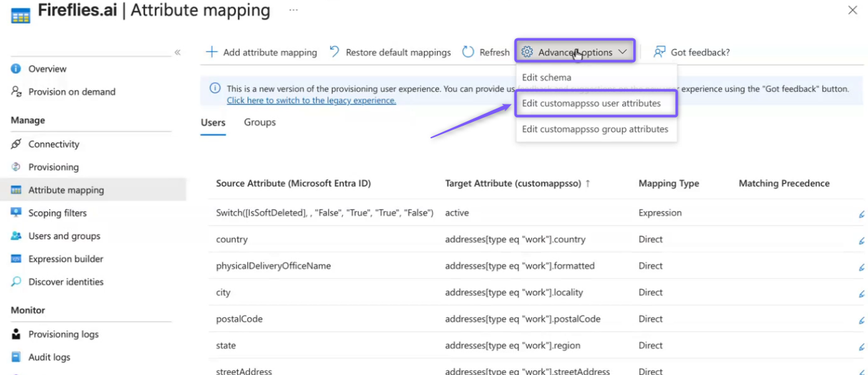Click the Provisioning sync icon

(16, 167)
